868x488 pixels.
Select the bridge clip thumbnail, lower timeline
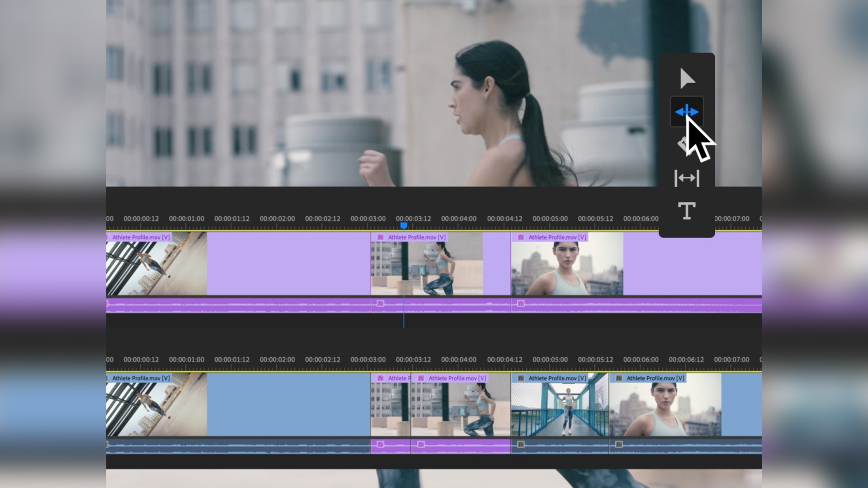point(560,409)
